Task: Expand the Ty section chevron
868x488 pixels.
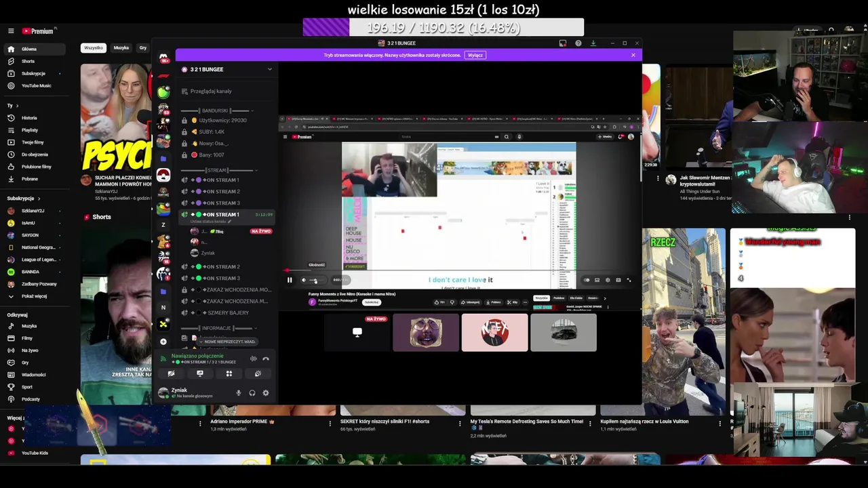Action: point(18,106)
